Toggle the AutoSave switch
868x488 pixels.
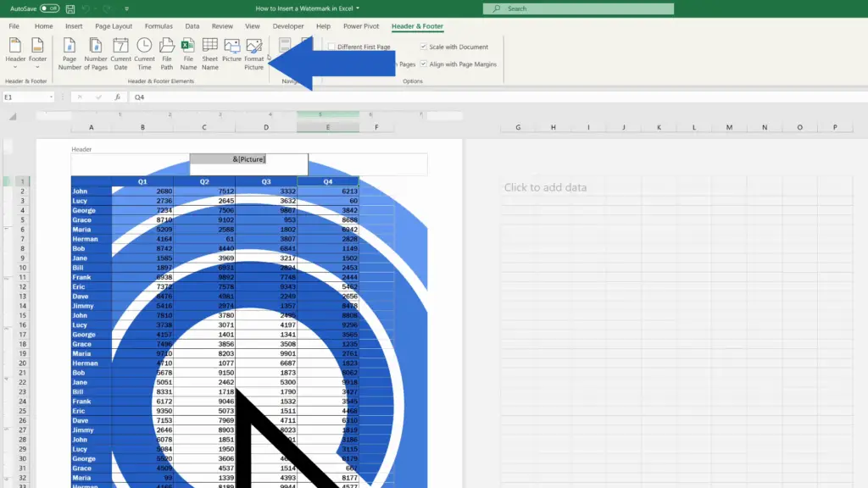pos(49,8)
